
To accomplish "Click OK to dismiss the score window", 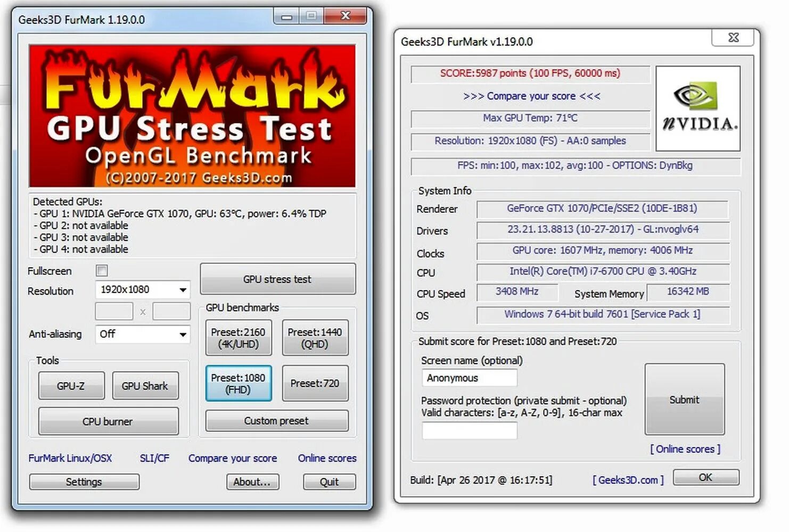I will pyautogui.click(x=706, y=477).
